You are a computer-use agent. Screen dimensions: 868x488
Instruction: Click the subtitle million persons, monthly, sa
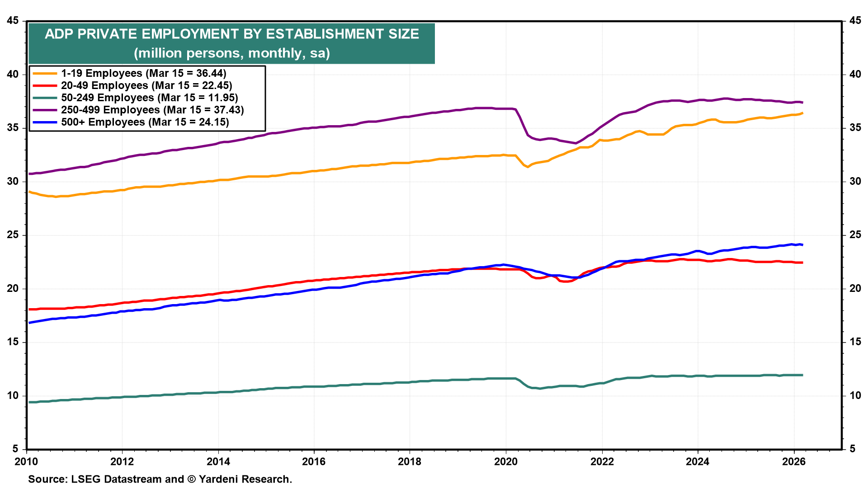click(231, 53)
